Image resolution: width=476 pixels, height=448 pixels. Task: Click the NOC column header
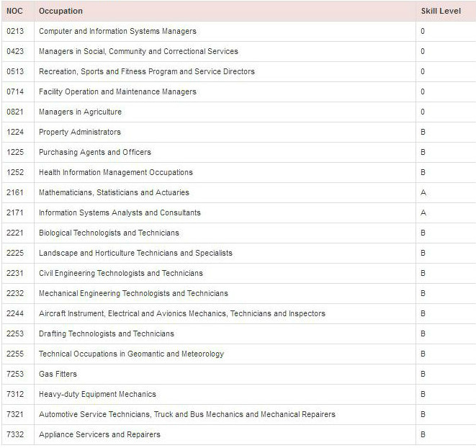(x=14, y=11)
